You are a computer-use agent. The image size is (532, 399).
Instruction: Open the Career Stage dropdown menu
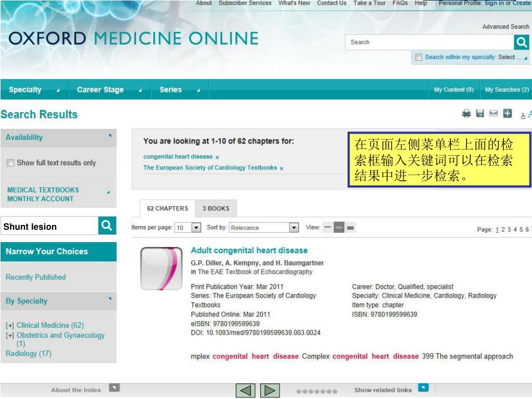[110, 89]
